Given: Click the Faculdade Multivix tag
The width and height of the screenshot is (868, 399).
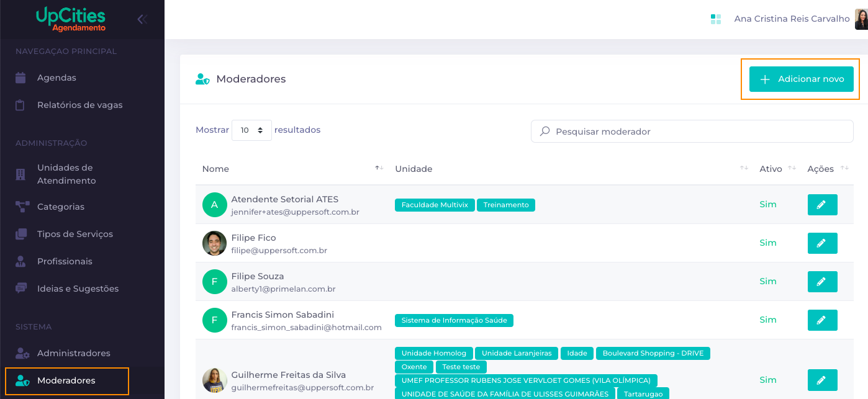Looking at the screenshot, I should tap(435, 205).
